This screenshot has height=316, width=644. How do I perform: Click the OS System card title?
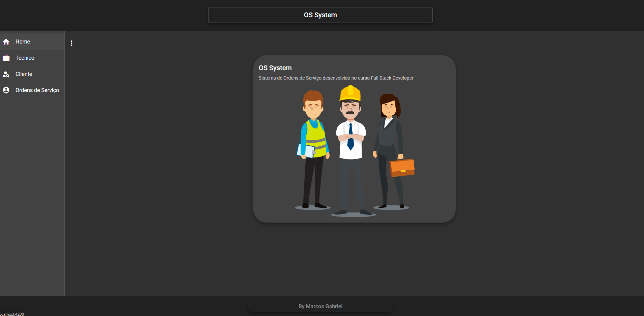(x=275, y=68)
